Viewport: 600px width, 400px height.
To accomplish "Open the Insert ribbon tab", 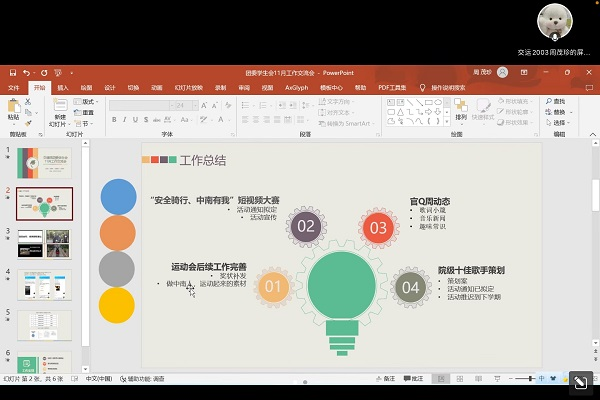I will point(63,87).
